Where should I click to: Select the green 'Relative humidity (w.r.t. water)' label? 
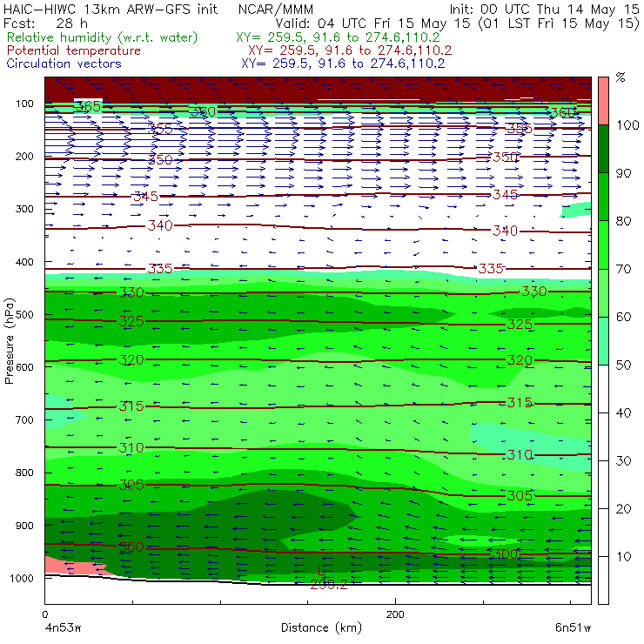click(103, 37)
